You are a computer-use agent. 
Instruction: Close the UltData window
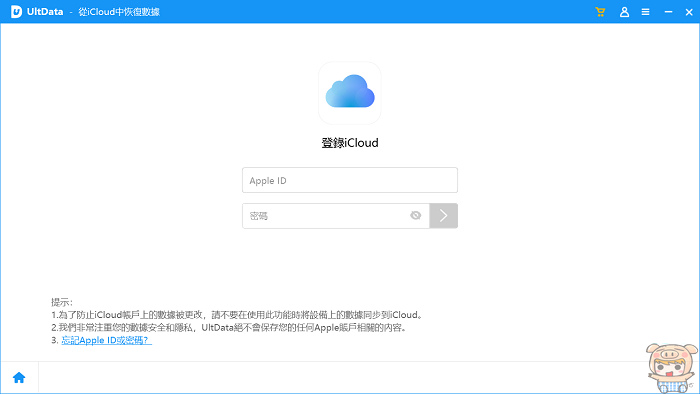pos(689,12)
